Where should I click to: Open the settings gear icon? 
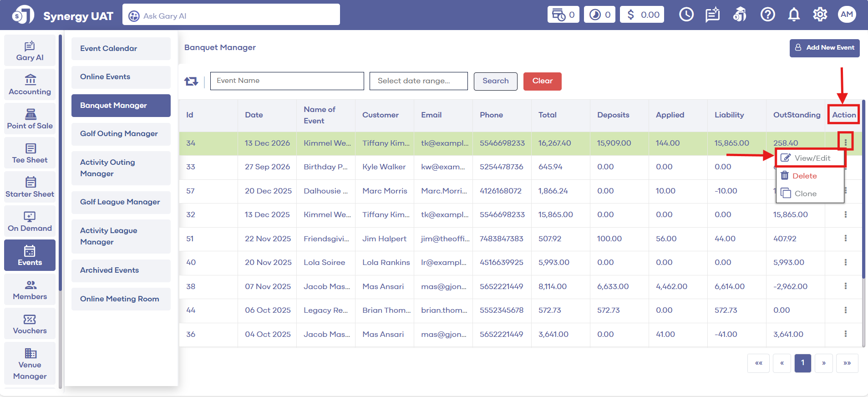click(x=820, y=15)
